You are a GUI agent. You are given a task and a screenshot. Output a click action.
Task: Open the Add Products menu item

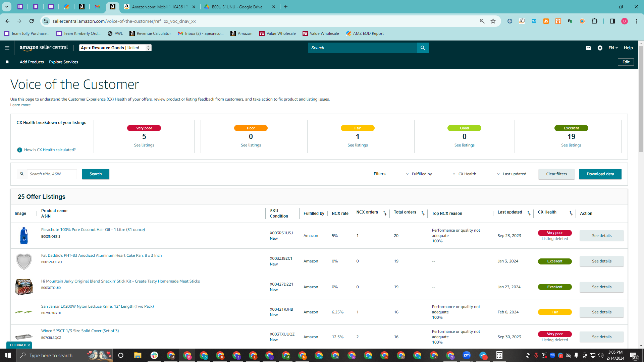pyautogui.click(x=32, y=62)
